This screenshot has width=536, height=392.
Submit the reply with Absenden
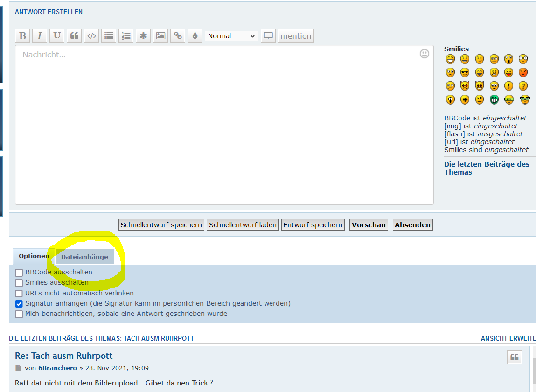pos(412,225)
